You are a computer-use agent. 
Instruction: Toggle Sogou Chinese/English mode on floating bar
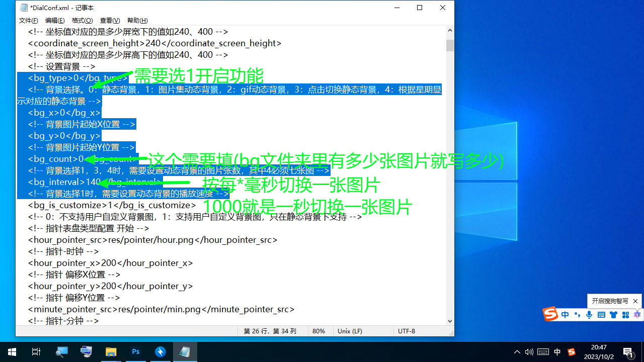(x=565, y=315)
